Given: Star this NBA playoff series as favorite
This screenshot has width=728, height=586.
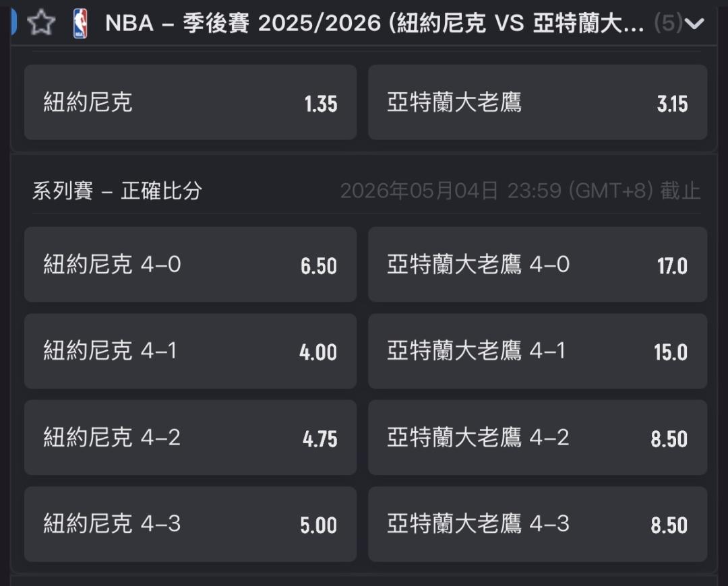Looking at the screenshot, I should coord(41,24).
